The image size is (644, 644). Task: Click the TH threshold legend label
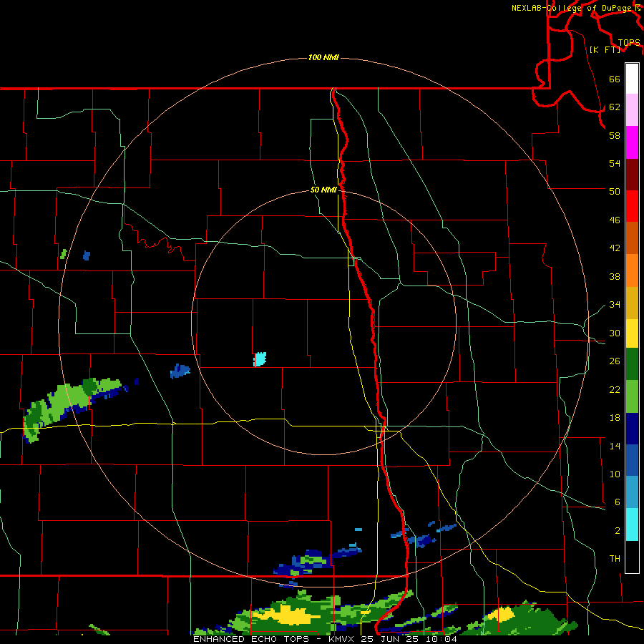coord(615,558)
